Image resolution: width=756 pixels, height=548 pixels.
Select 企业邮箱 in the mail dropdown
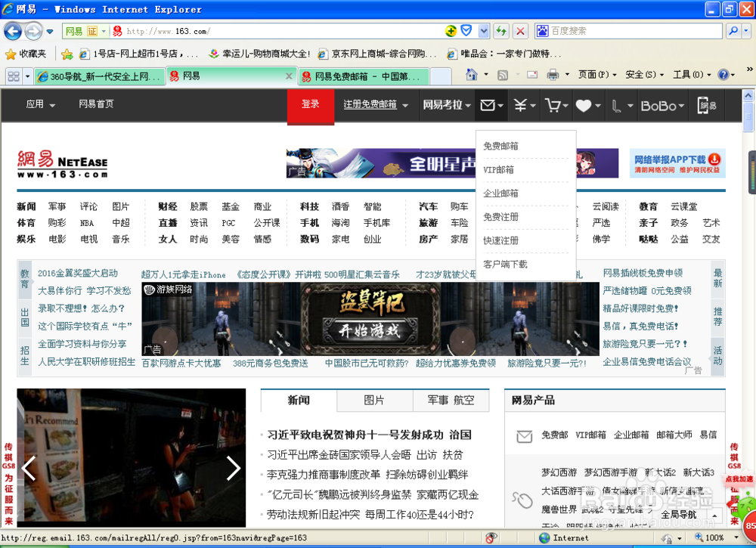point(501,194)
